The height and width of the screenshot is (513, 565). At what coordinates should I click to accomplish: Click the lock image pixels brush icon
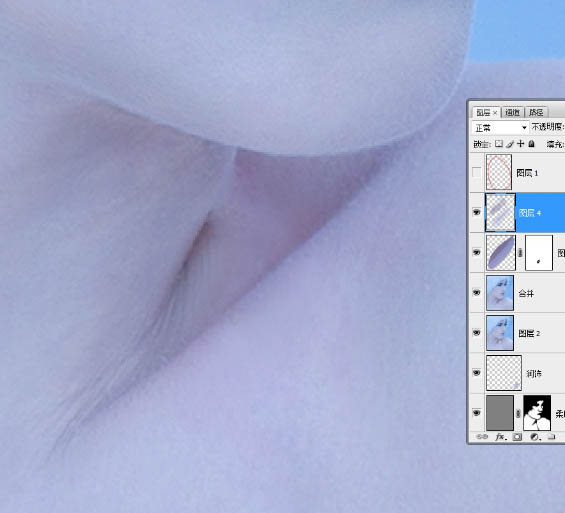510,144
